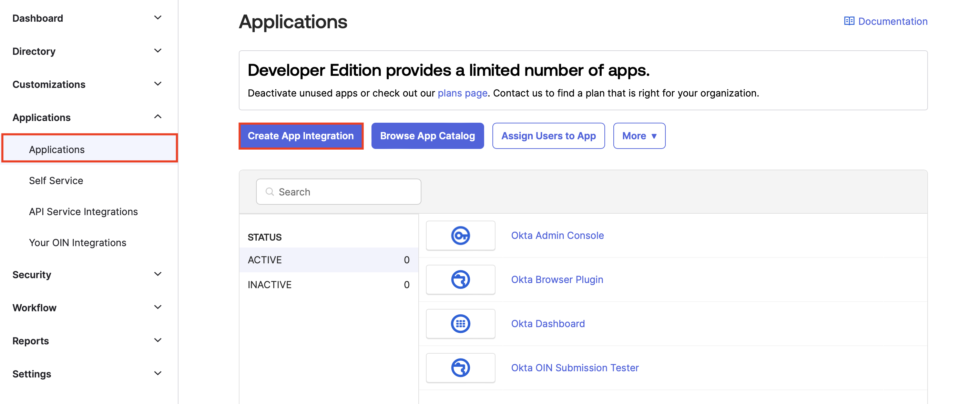Open the Documentation link

(886, 21)
